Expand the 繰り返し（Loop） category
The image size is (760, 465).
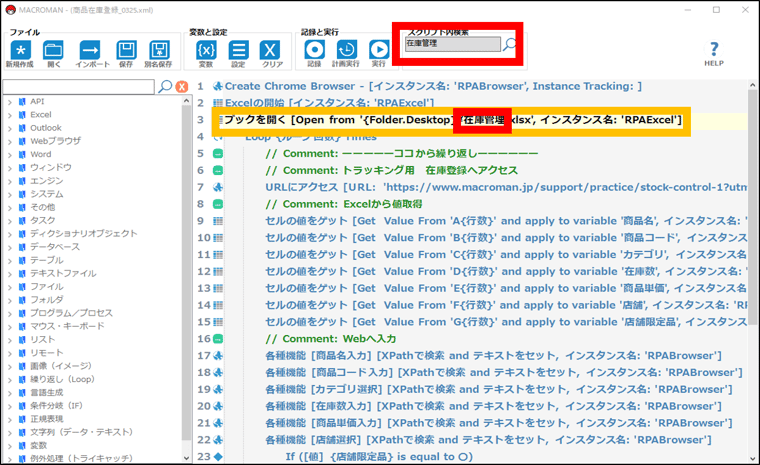tap(9, 377)
